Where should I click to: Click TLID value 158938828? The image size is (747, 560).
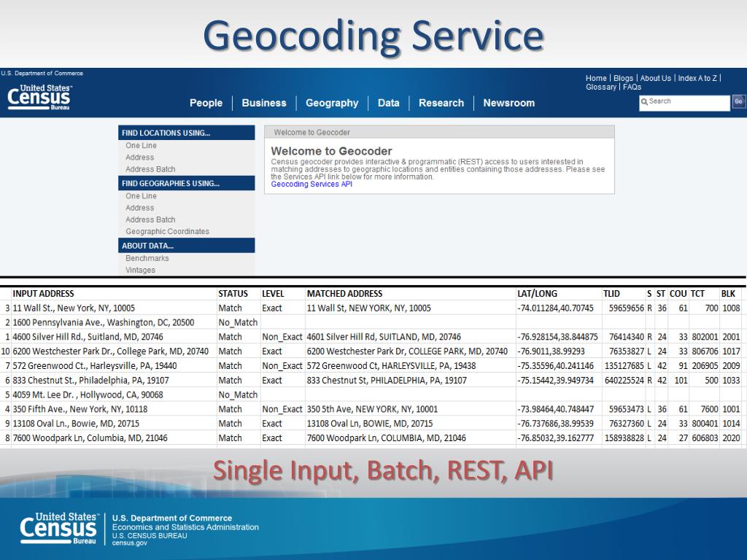[624, 438]
